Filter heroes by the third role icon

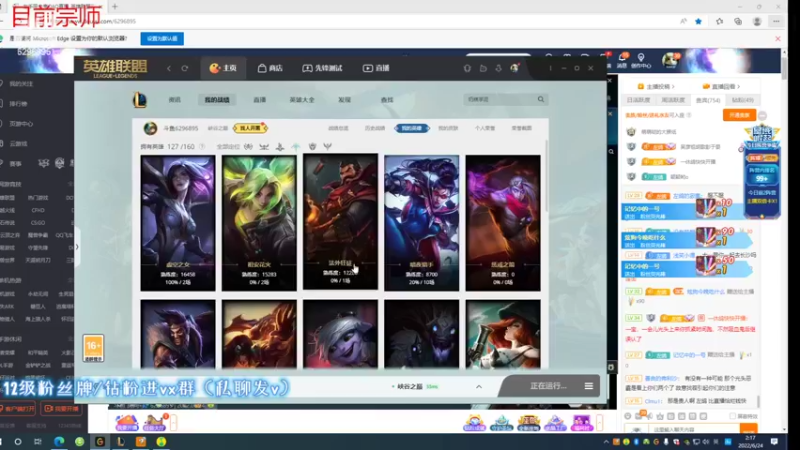[280, 146]
